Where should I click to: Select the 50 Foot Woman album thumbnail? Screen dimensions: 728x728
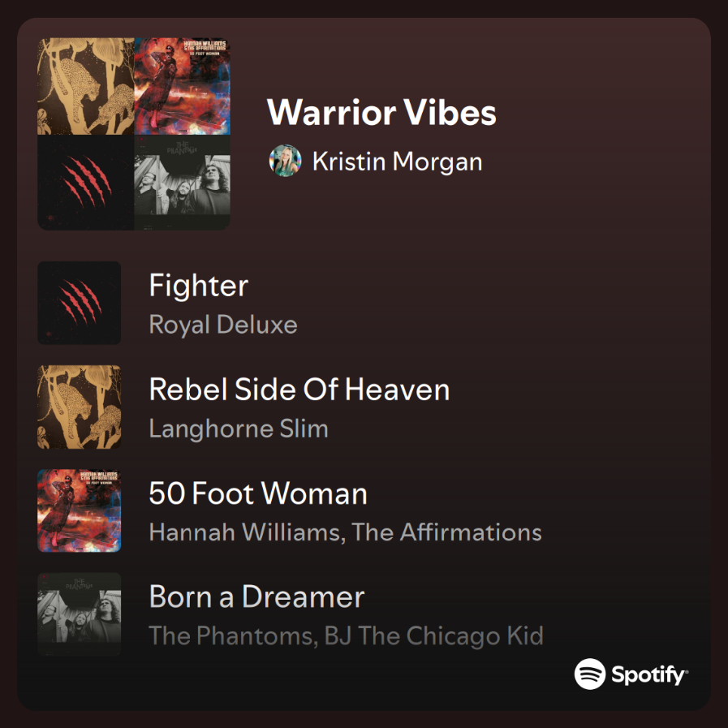pyautogui.click(x=80, y=510)
